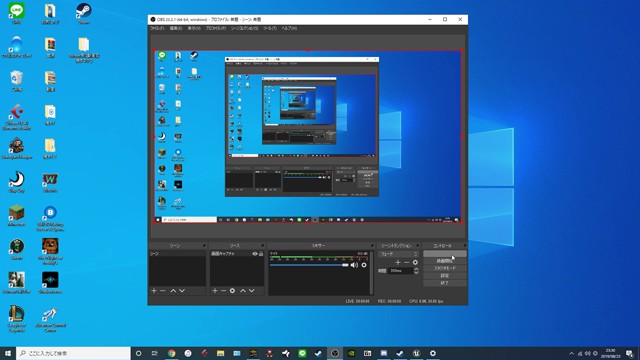Select the League of Legends desktop icon
Viewport: 640px width, 360px height.
(x=16, y=318)
